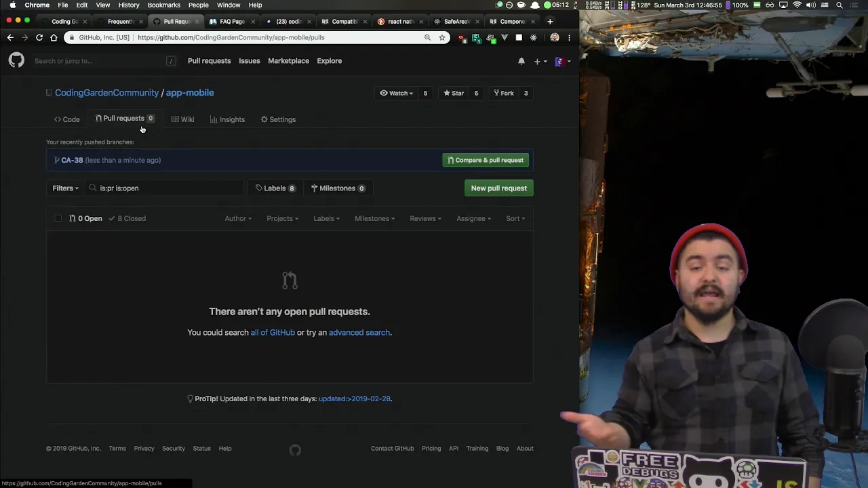Image resolution: width=868 pixels, height=488 pixels.
Task: Open the Labels 8 button
Action: pos(275,188)
